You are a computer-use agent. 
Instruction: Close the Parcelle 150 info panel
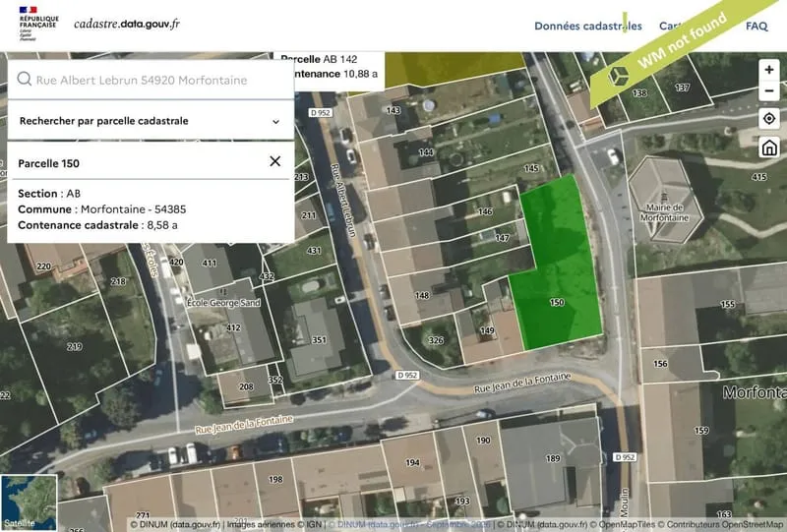click(x=275, y=161)
